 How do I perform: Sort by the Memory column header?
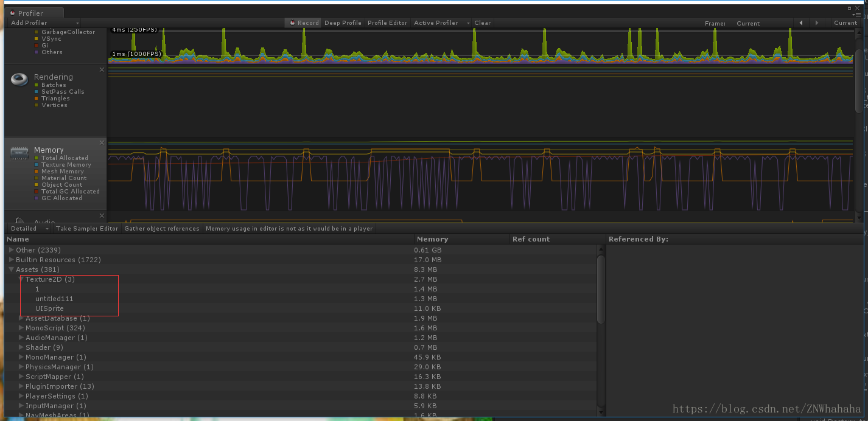pyautogui.click(x=462, y=239)
